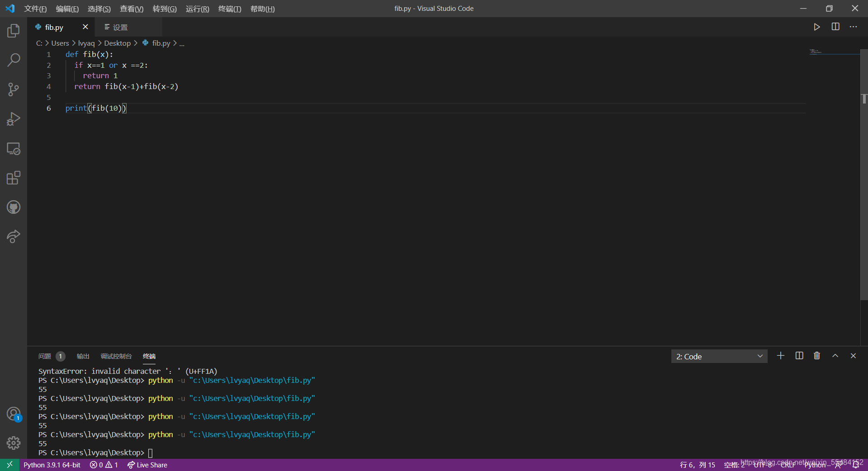Open the 运行(R) menu
The height and width of the screenshot is (471, 868).
click(x=197, y=9)
